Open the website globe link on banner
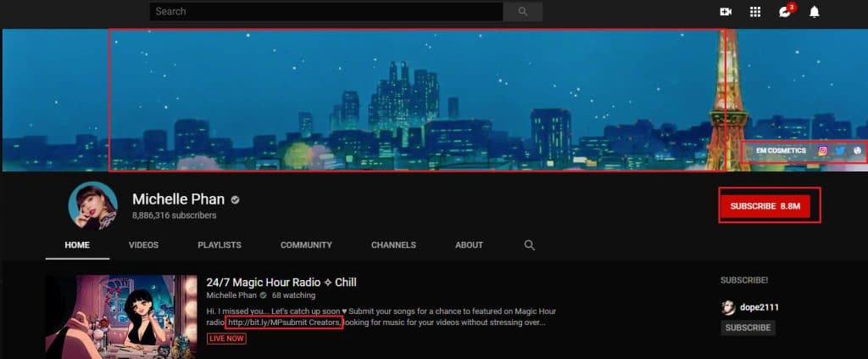 click(x=858, y=150)
